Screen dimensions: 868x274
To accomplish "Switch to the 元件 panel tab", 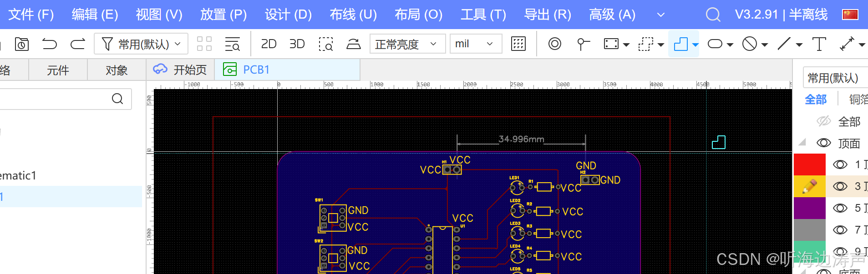I will click(58, 70).
